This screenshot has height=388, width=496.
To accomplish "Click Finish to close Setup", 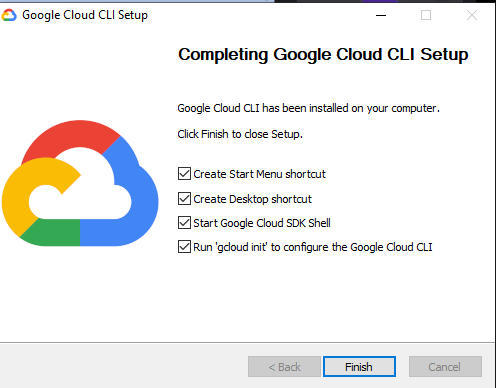I will (359, 367).
